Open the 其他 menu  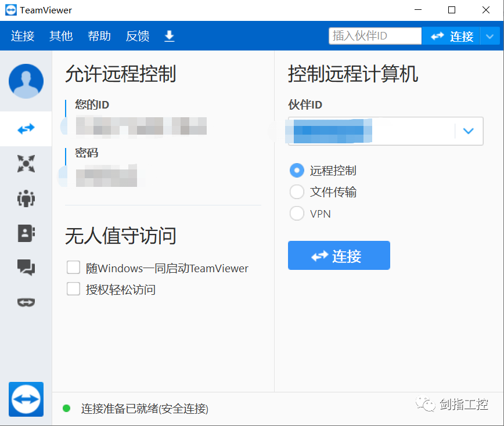point(60,36)
